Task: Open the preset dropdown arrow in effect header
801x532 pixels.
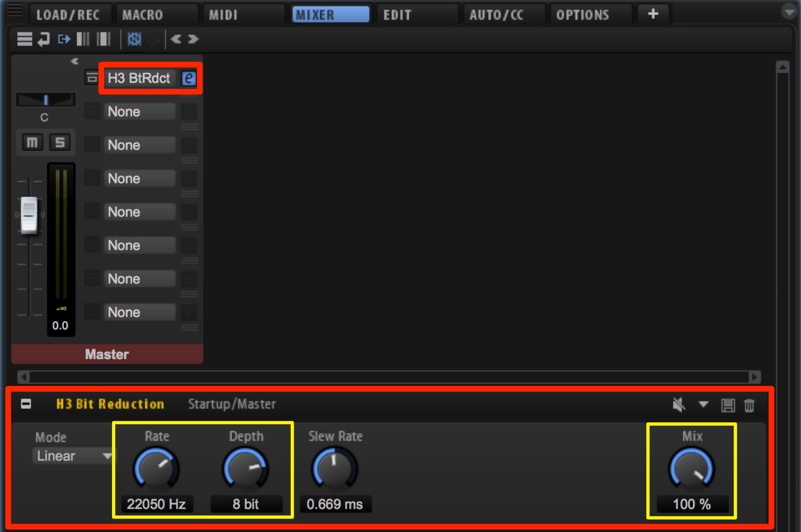Action: pyautogui.click(x=703, y=404)
